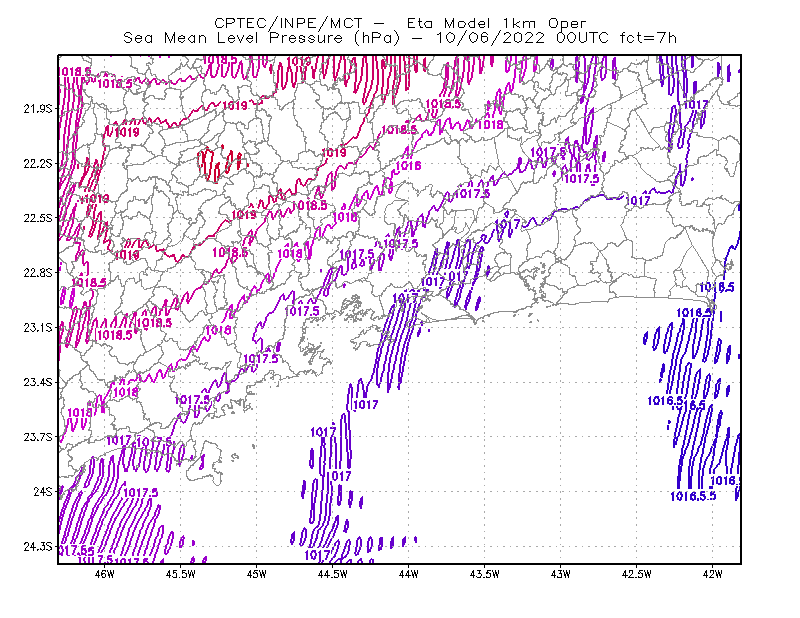Click the chart title 'Eta Model 1km Oper'
This screenshot has width=800, height=618.
pyautogui.click(x=496, y=23)
